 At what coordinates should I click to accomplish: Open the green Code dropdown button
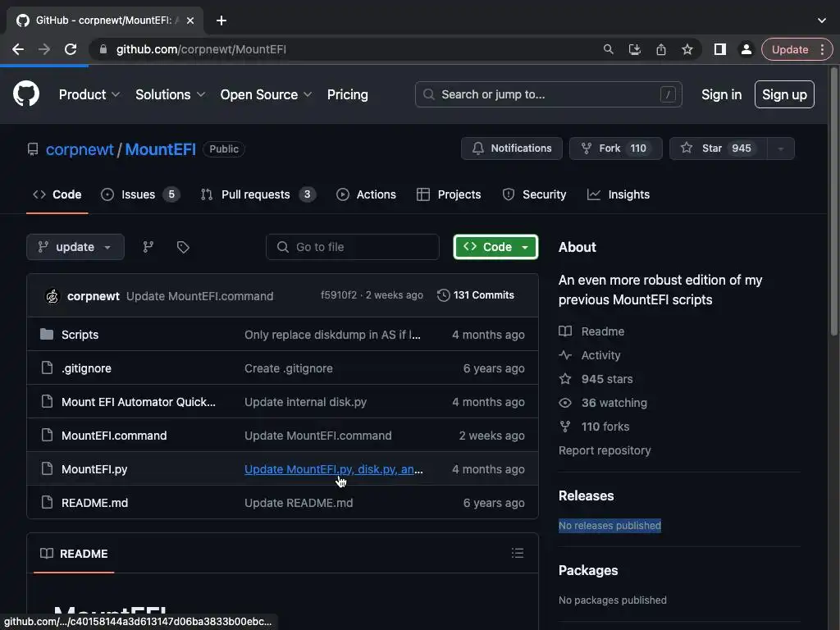(x=495, y=247)
